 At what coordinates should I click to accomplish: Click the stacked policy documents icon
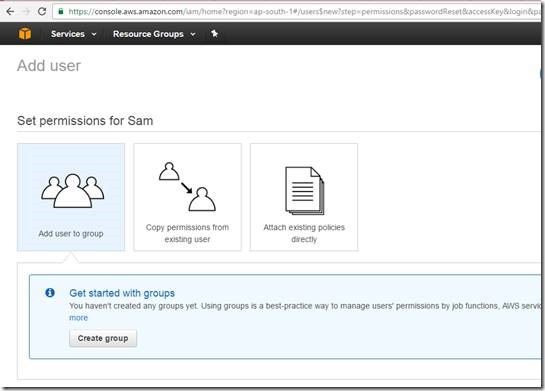point(304,191)
